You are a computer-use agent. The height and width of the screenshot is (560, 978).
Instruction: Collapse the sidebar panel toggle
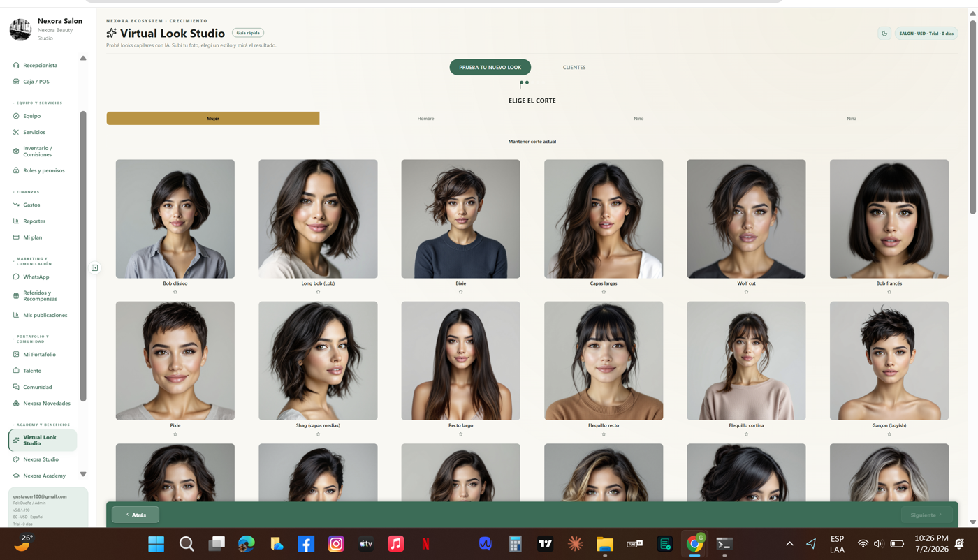pos(95,268)
